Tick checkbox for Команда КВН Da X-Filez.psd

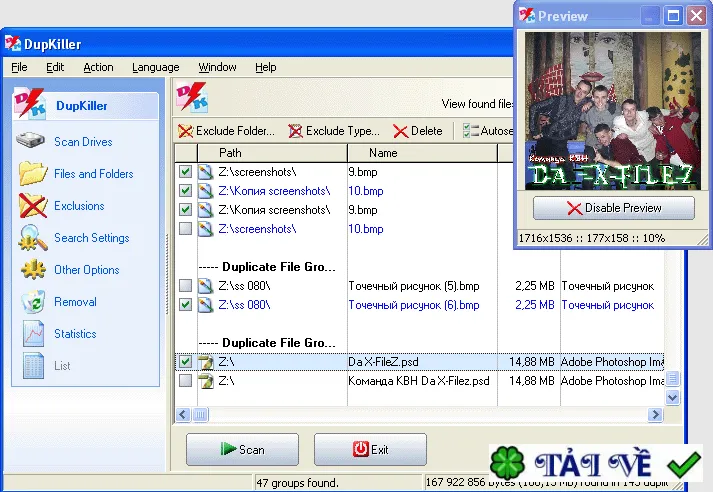coord(185,380)
